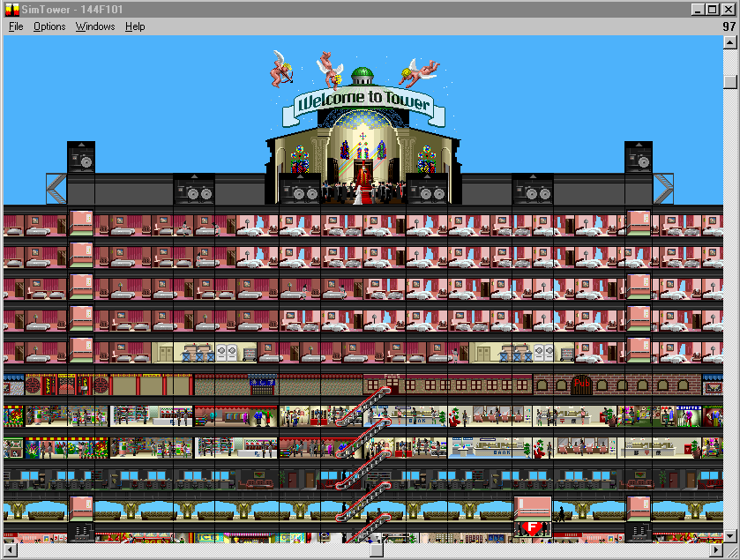Click the right rooftop emergency stairs
Screen dimensions: 740x560
pos(662,189)
